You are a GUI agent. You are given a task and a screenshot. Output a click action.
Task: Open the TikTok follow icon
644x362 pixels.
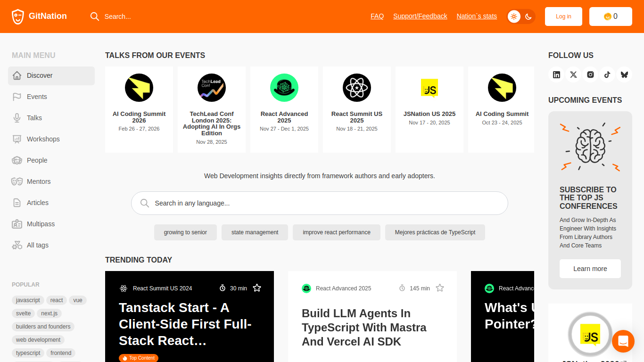pos(607,74)
